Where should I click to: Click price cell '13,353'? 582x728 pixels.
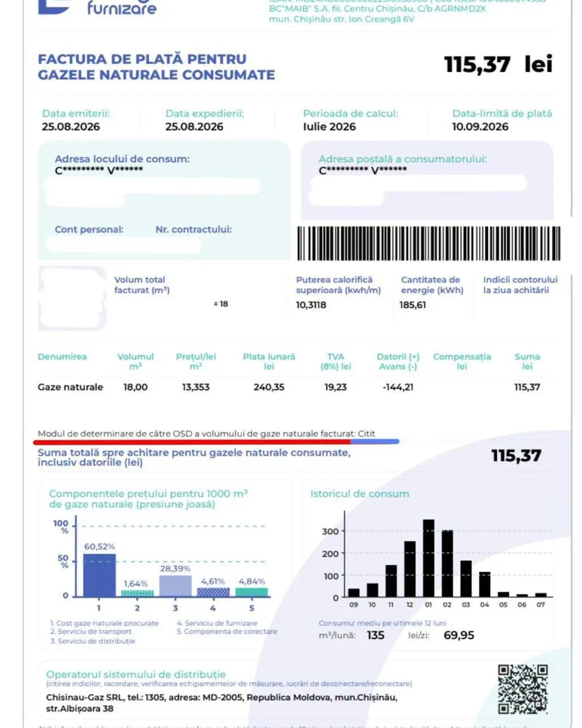[196, 387]
